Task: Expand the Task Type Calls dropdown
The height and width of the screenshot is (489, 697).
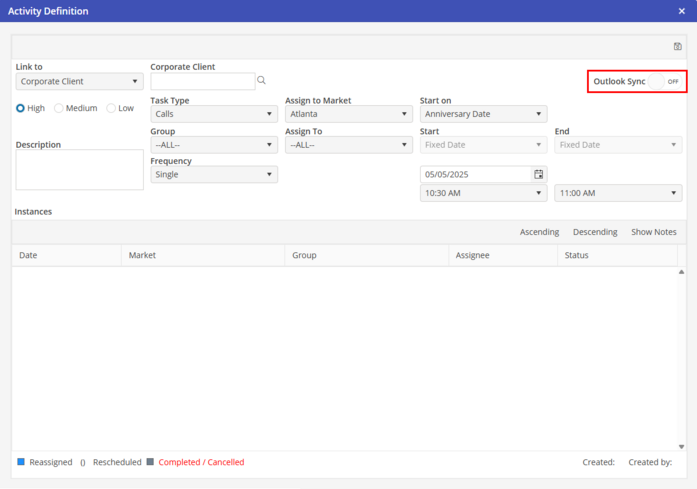Action: (213, 114)
